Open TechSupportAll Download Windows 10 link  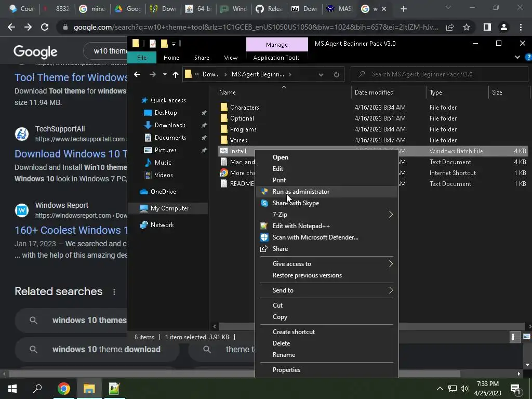click(x=71, y=154)
